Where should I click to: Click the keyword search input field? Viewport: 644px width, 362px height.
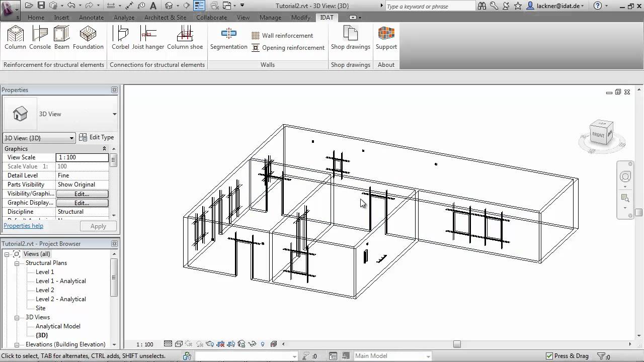(430, 6)
